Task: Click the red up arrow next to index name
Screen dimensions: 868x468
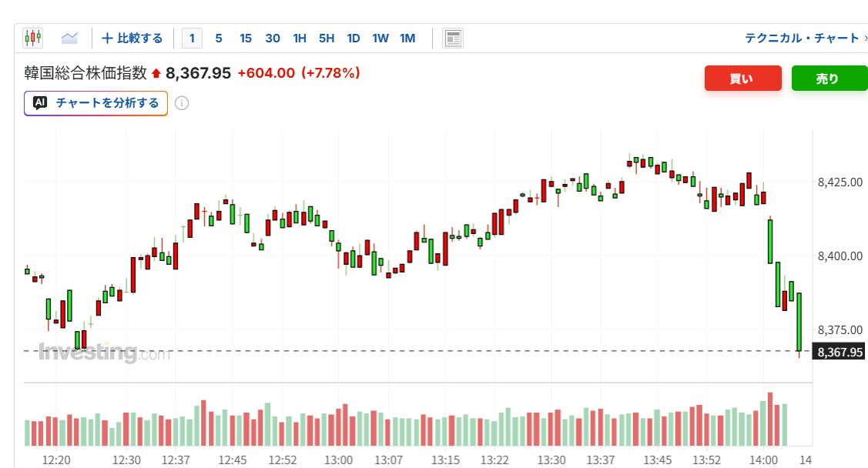Action: (156, 73)
